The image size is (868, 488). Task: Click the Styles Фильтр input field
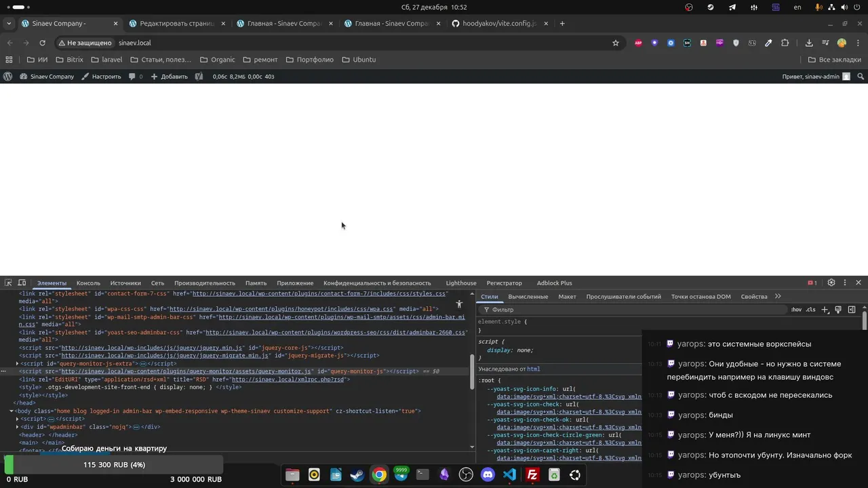point(634,310)
